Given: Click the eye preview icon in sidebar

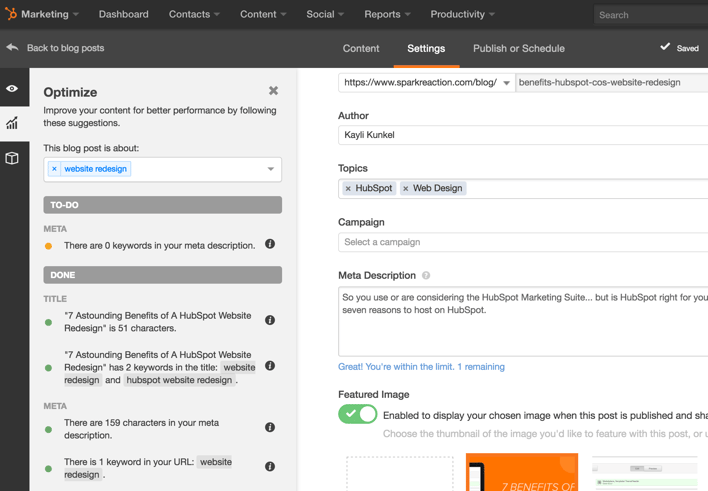Looking at the screenshot, I should [x=13, y=89].
